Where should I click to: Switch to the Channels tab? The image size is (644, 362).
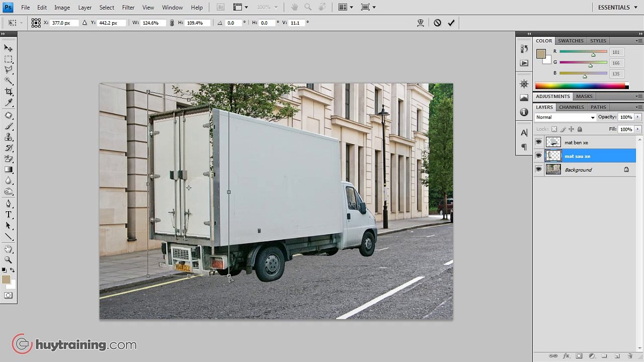[x=572, y=107]
